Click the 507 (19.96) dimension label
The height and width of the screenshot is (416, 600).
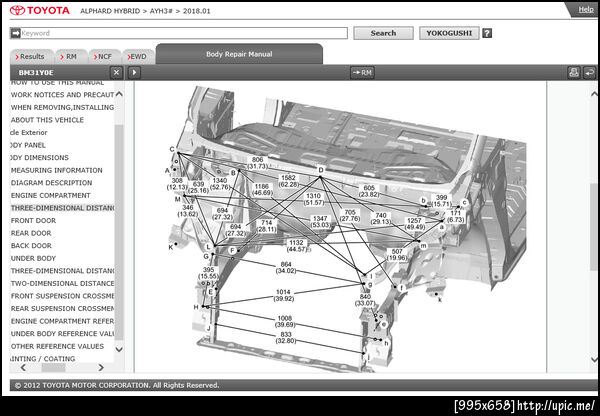tap(397, 254)
